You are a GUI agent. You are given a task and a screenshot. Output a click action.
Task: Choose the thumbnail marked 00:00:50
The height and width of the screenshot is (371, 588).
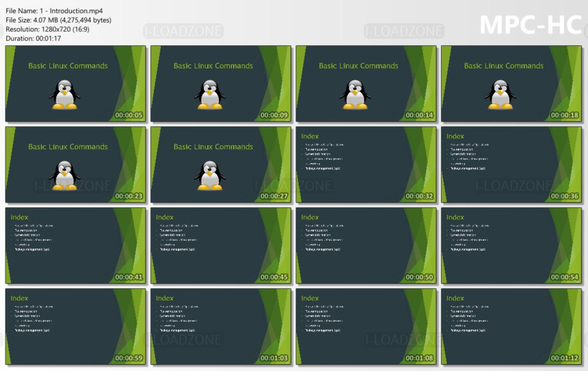click(x=366, y=246)
